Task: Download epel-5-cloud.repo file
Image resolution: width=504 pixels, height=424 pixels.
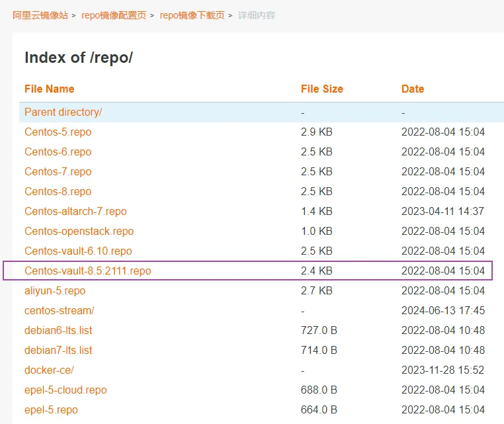Action: (x=65, y=390)
